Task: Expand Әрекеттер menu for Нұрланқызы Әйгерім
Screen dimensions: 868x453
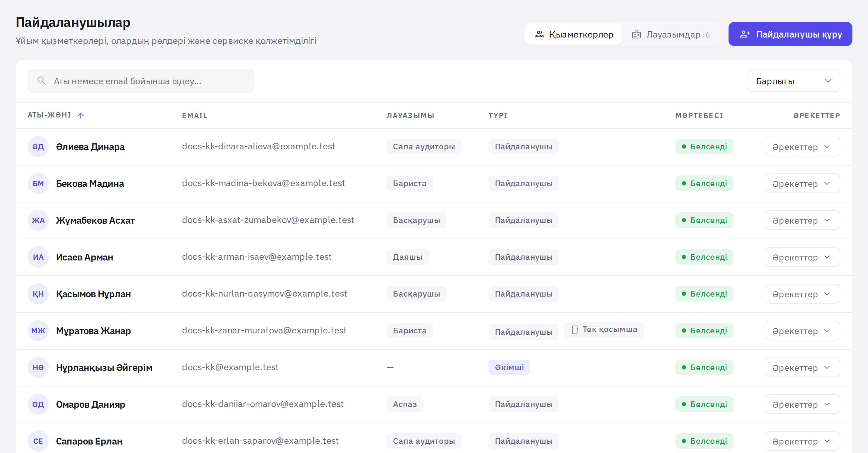Action: point(802,367)
